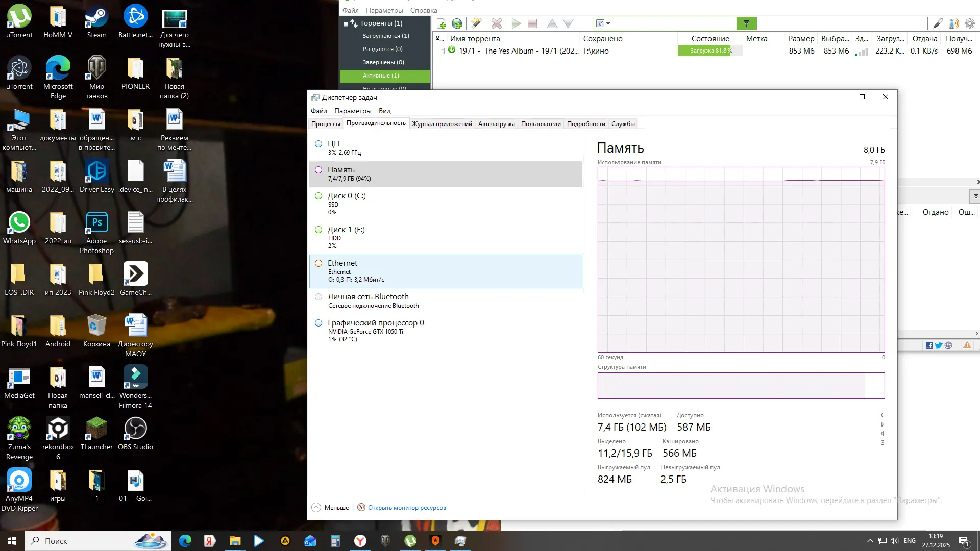
Task: Click the Открыть монитор ресурсов link
Action: pos(407,508)
